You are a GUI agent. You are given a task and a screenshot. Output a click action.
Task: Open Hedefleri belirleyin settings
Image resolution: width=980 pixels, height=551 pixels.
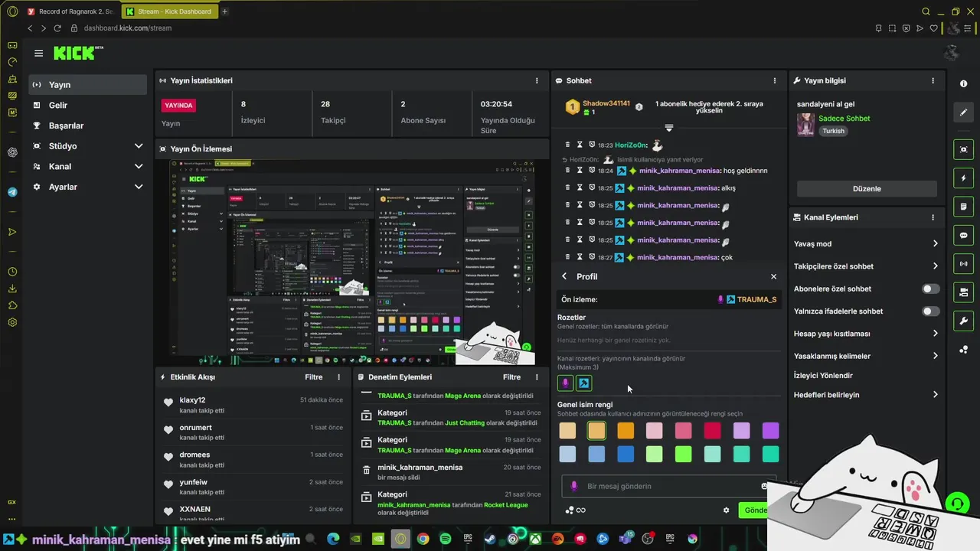tap(866, 395)
